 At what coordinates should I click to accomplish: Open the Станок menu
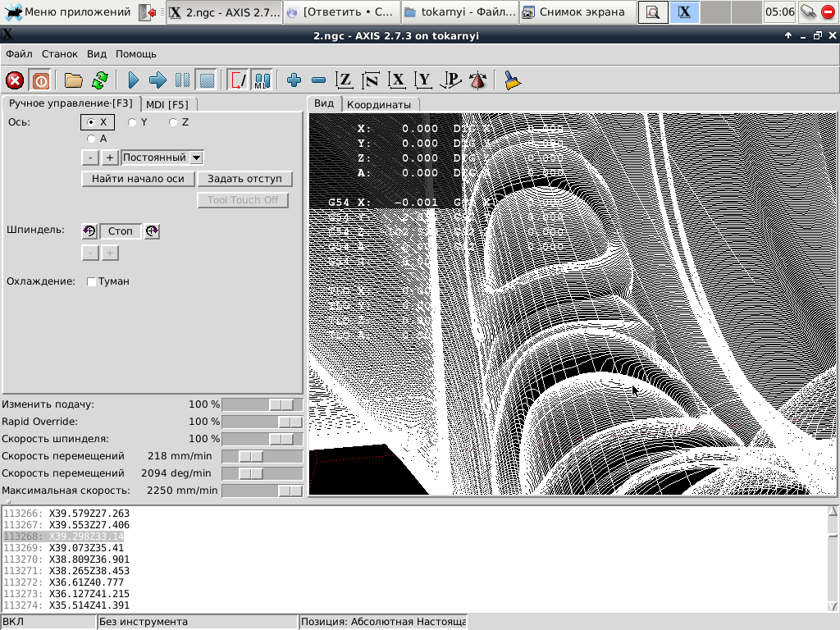(x=60, y=54)
